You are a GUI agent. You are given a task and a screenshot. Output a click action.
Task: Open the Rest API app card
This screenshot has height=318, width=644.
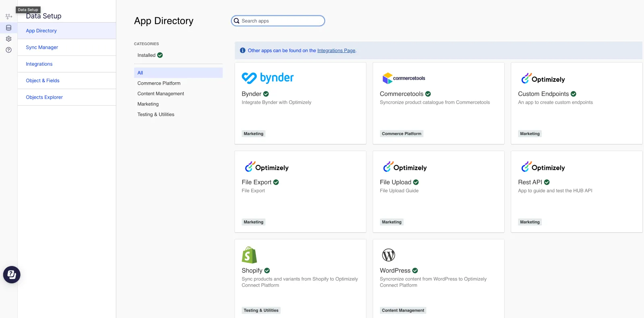pyautogui.click(x=576, y=192)
